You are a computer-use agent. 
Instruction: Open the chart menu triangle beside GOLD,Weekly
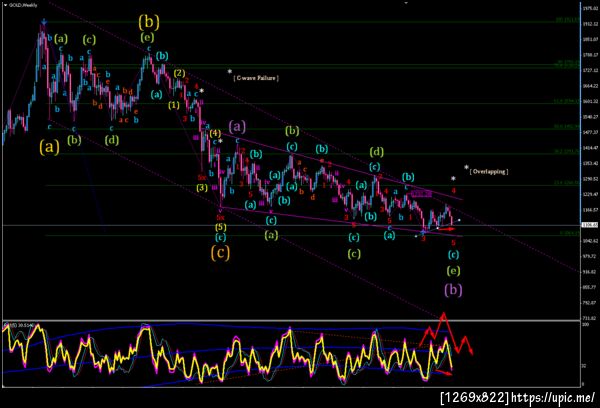pyautogui.click(x=5, y=5)
